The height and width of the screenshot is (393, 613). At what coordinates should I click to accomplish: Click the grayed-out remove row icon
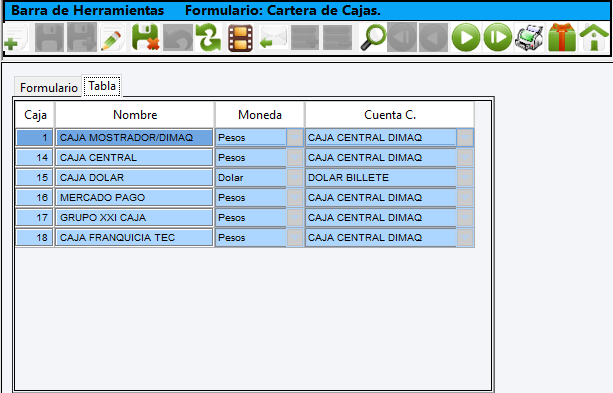(337, 38)
